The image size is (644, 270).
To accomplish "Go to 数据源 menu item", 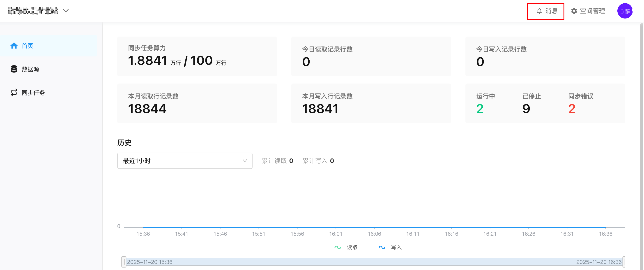I will point(30,69).
